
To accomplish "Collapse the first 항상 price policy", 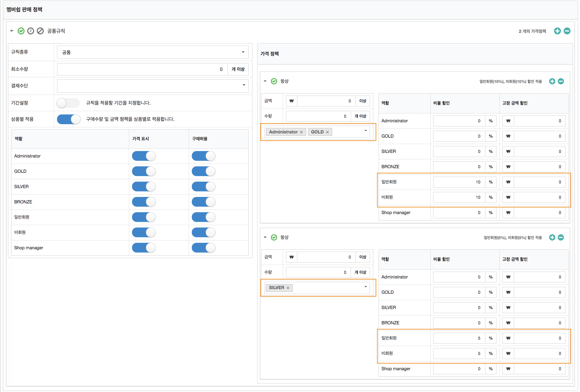I will click(265, 81).
